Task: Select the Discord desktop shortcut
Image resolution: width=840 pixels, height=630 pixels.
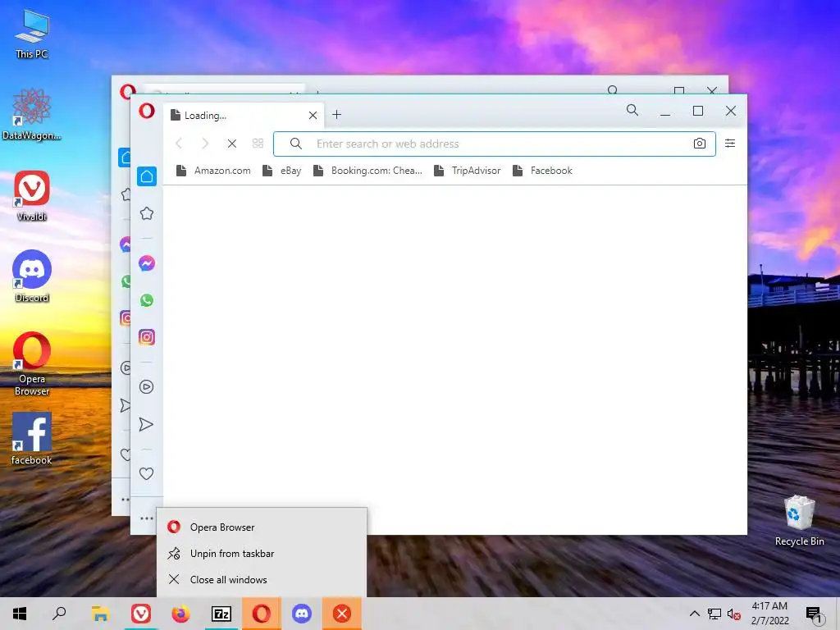Action: pos(32,276)
